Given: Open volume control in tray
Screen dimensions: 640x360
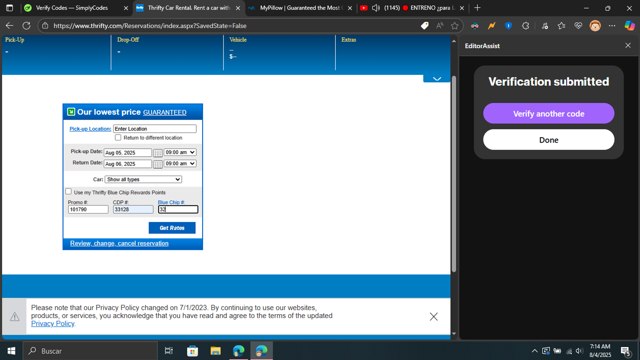Looking at the screenshot, I should [x=579, y=351].
